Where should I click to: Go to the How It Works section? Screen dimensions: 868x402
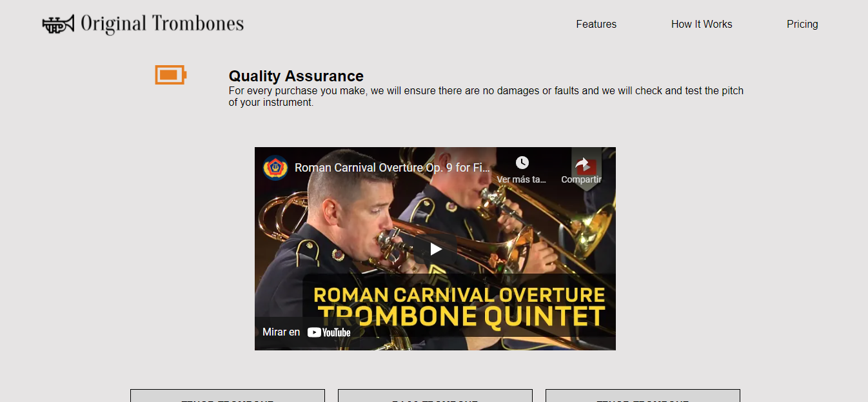click(x=702, y=24)
